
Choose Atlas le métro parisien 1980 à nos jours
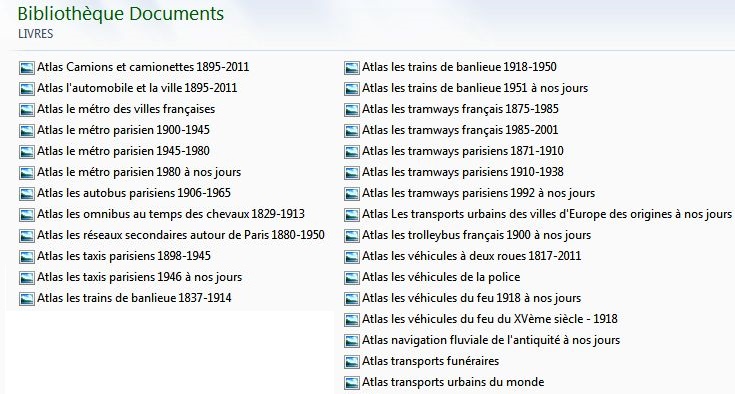(139, 172)
